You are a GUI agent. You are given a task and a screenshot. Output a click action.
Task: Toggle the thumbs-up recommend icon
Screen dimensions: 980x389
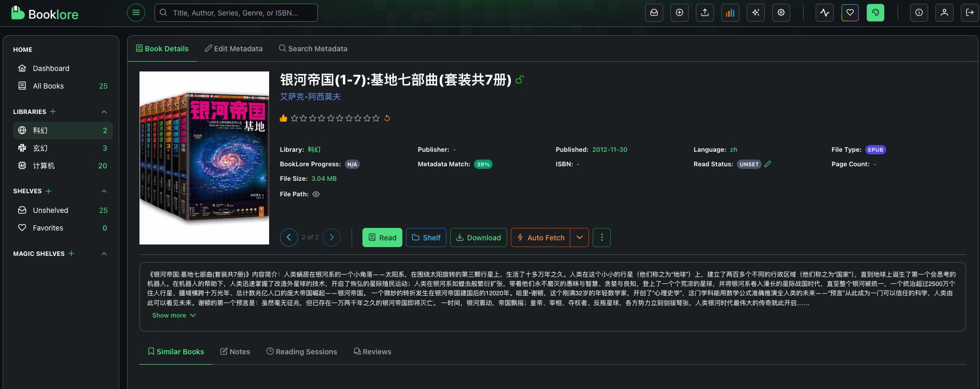[x=284, y=118]
